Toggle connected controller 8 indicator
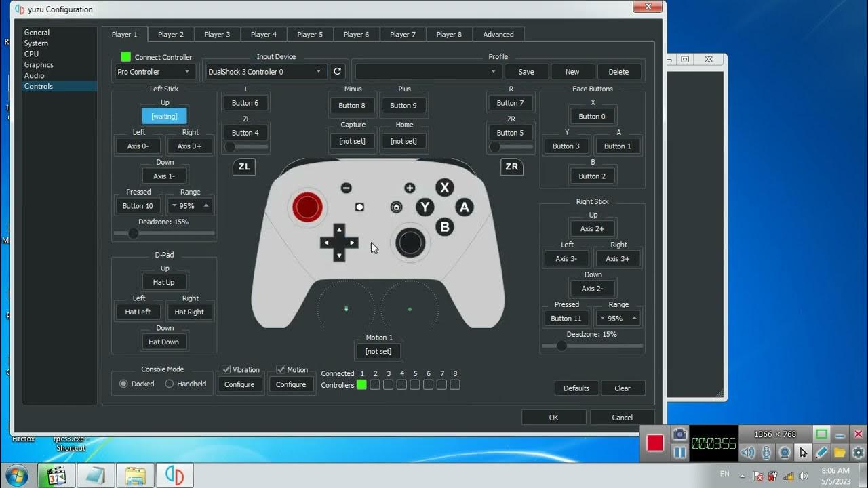The height and width of the screenshot is (488, 868). pyautogui.click(x=455, y=384)
